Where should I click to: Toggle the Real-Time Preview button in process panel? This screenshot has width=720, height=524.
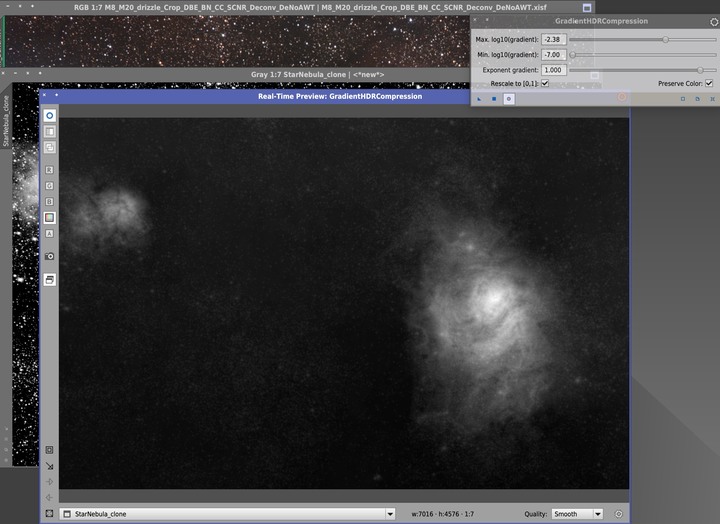click(508, 99)
